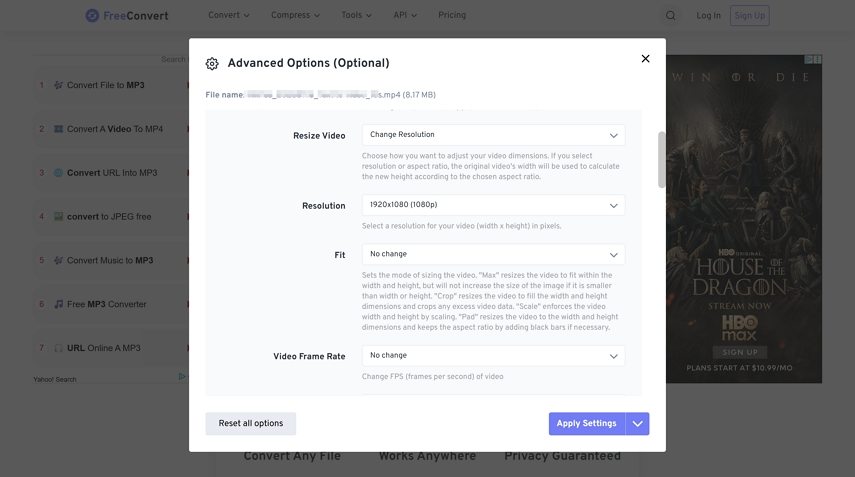Expand the arrow next to Apply Settings
Image resolution: width=855 pixels, height=477 pixels.
pyautogui.click(x=637, y=424)
